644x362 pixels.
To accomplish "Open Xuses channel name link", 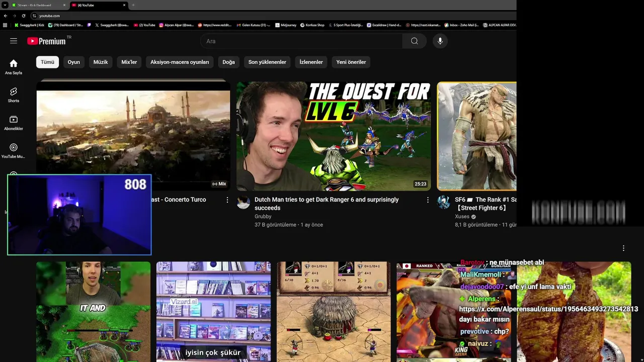I will tap(462, 216).
